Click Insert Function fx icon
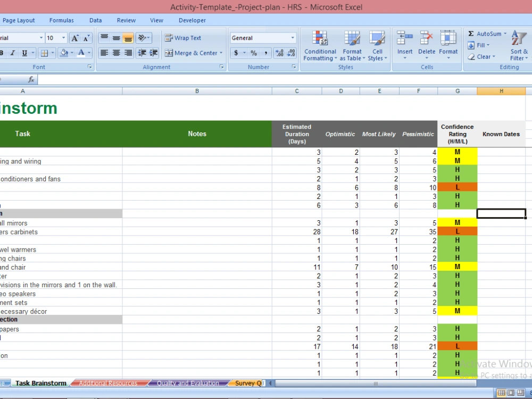532x399 pixels. pyautogui.click(x=31, y=79)
